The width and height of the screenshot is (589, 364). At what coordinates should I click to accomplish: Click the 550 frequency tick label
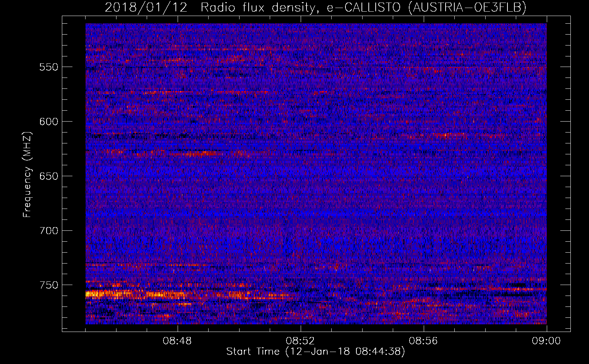click(48, 67)
